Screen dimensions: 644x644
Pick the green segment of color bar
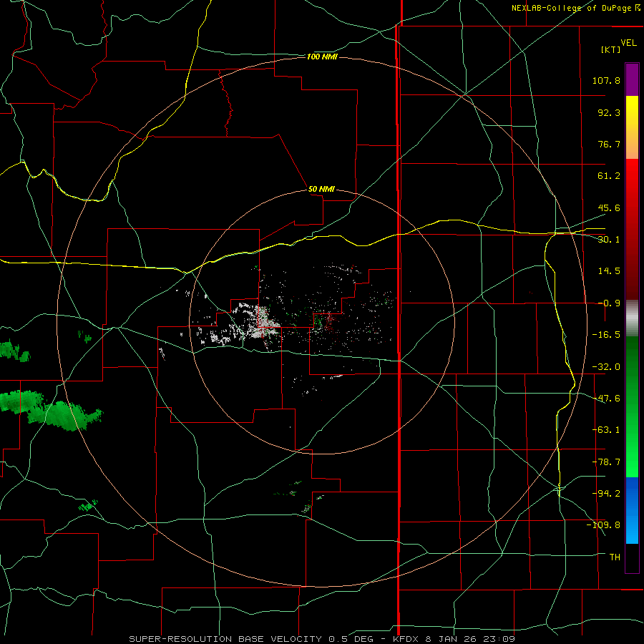pos(632,406)
